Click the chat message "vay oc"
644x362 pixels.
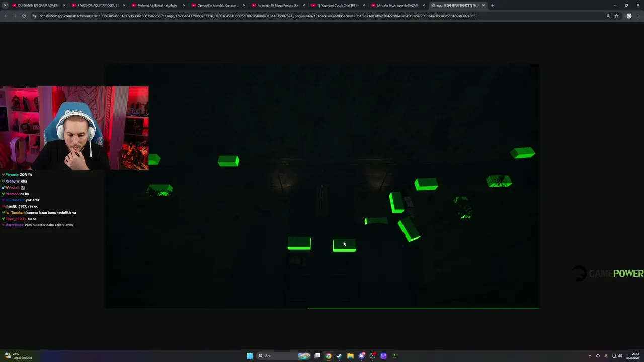pos(33,206)
